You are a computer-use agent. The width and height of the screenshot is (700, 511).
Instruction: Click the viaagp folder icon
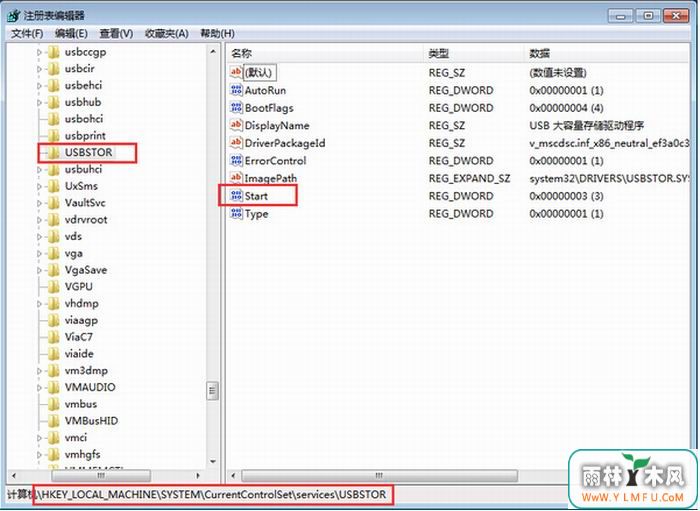54,320
